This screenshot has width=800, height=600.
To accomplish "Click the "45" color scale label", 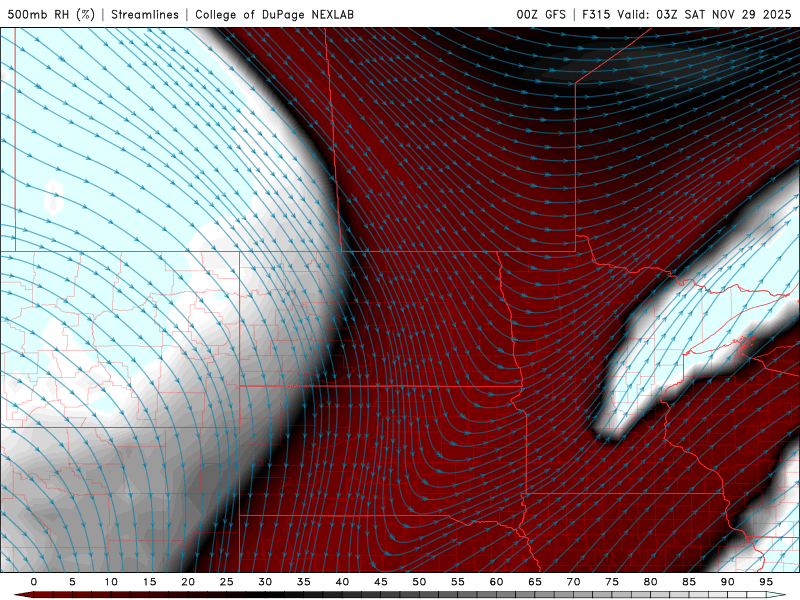I will (x=381, y=582).
